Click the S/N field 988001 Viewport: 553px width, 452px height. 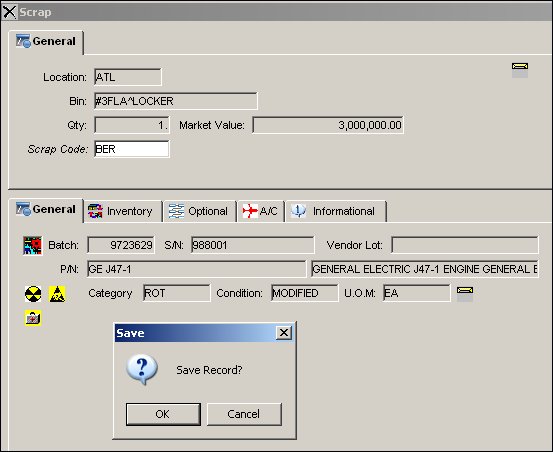pos(253,245)
